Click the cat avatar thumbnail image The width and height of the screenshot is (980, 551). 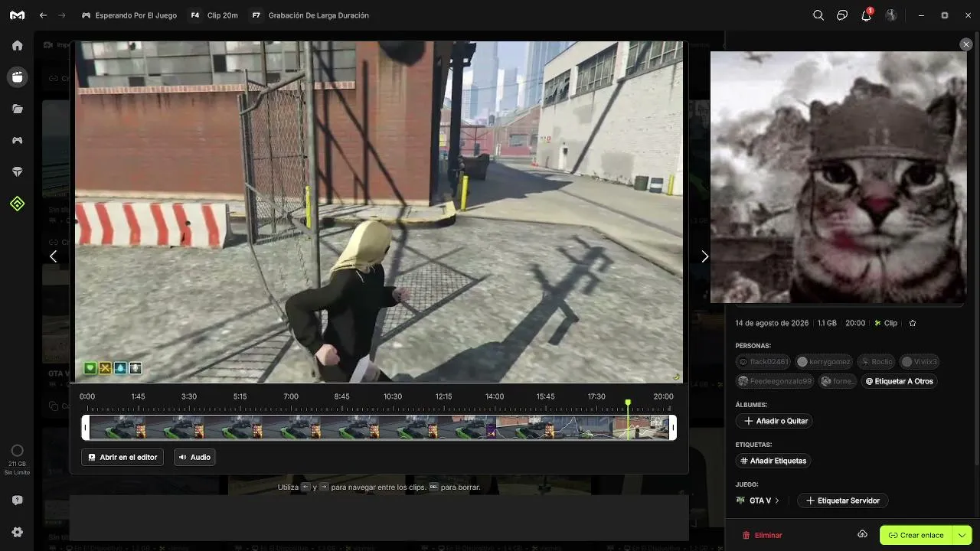coord(838,177)
